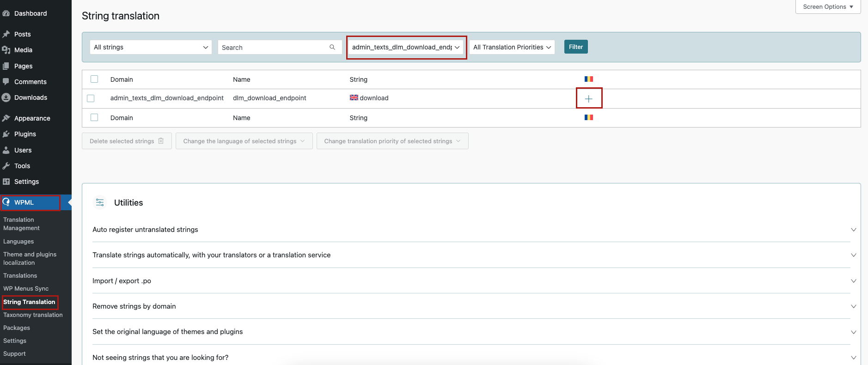
Task: Click the Appearance brush icon
Action: click(6, 118)
